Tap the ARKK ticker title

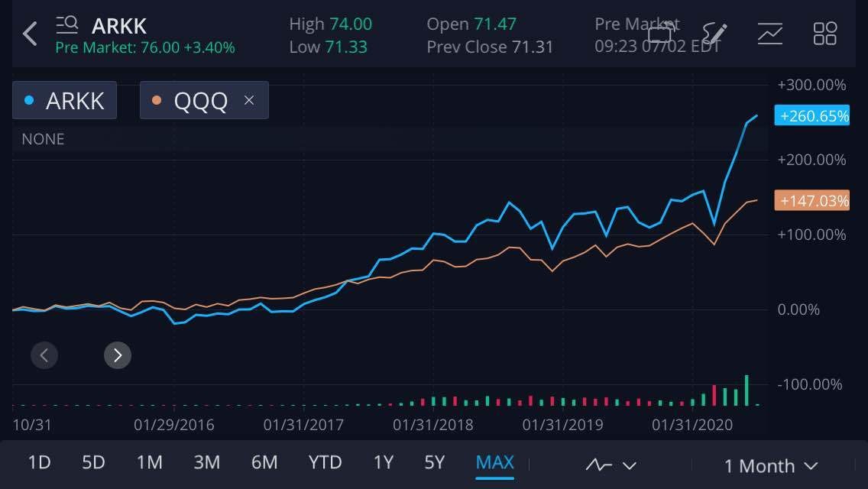[x=119, y=25]
